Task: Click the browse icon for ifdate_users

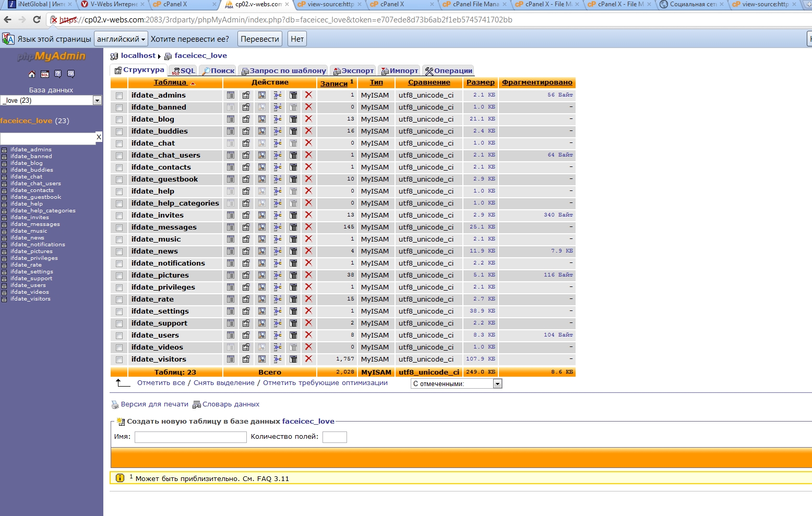Action: pos(231,335)
